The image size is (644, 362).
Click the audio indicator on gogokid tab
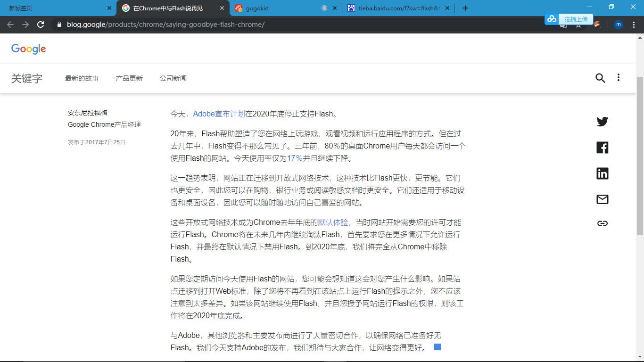(324, 8)
